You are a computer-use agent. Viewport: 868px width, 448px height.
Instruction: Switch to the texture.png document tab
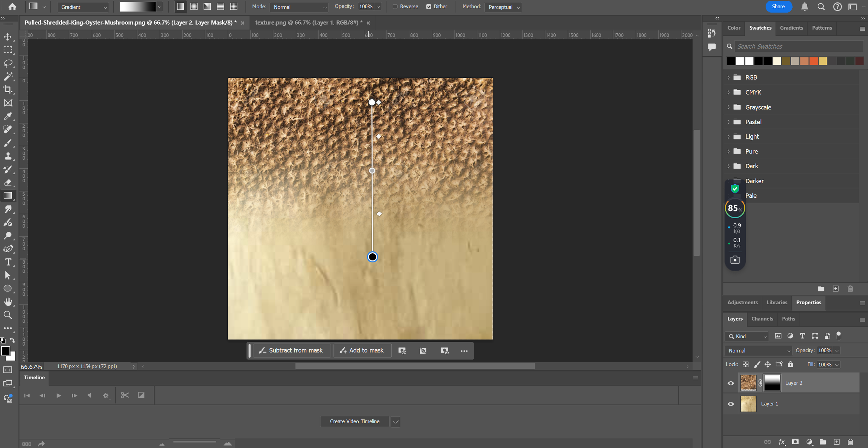(308, 23)
